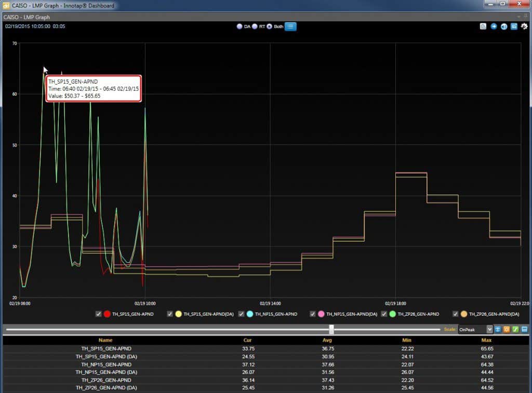
Task: Sort table by the Max column header
Action: point(487,340)
